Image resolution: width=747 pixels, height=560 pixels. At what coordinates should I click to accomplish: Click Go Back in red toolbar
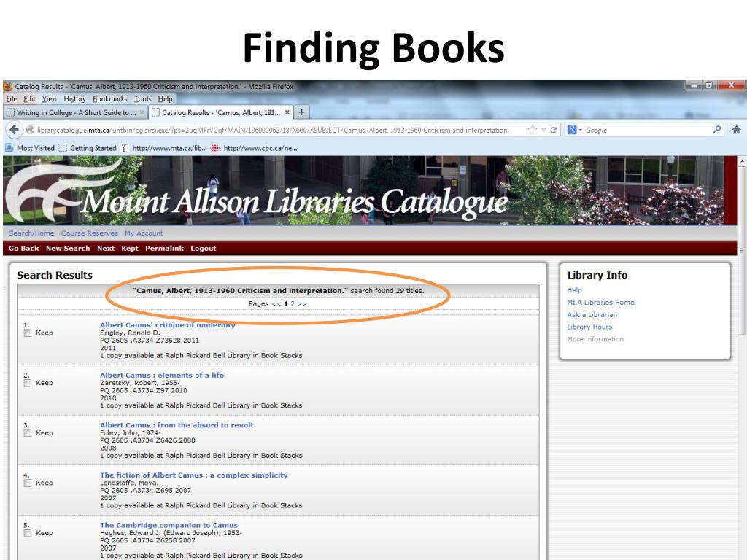(x=24, y=248)
